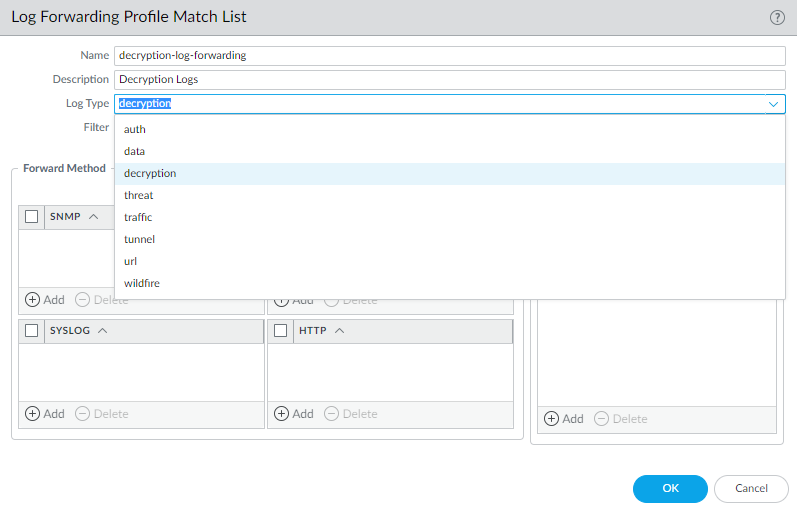
Task: Click Delete icon in right-side panel
Action: coord(602,419)
